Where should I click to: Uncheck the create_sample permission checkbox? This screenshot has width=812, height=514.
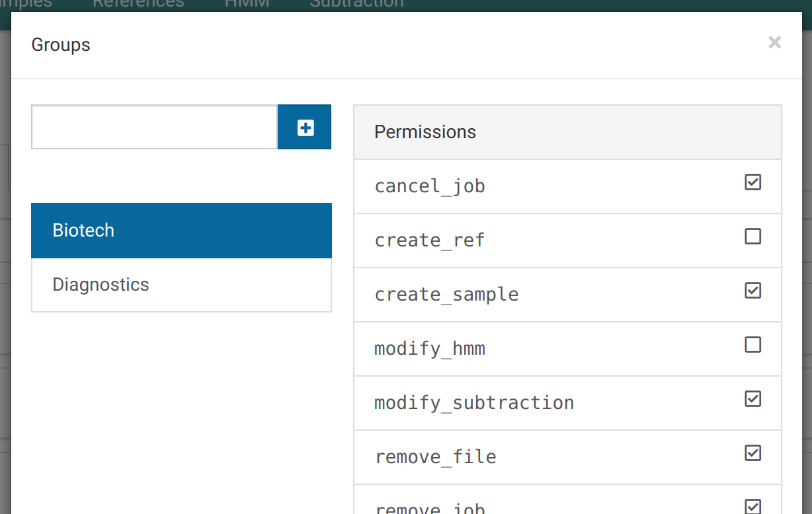[x=752, y=291]
